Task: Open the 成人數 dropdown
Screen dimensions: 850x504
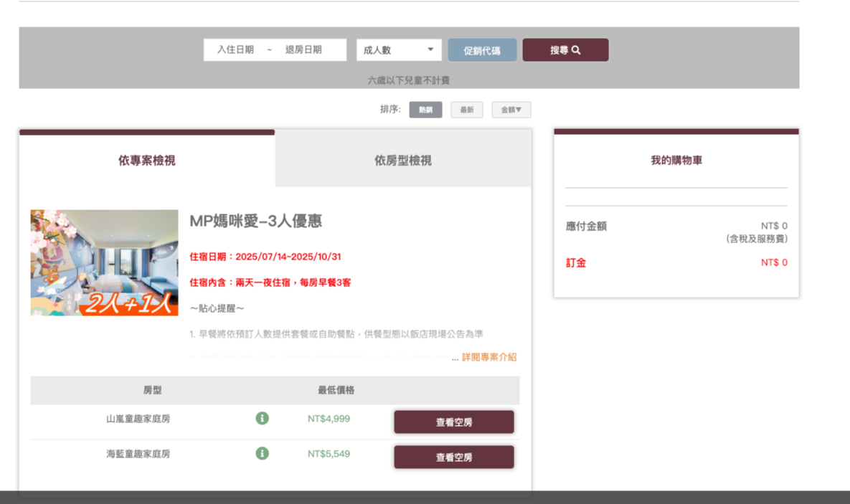Action: click(x=399, y=50)
